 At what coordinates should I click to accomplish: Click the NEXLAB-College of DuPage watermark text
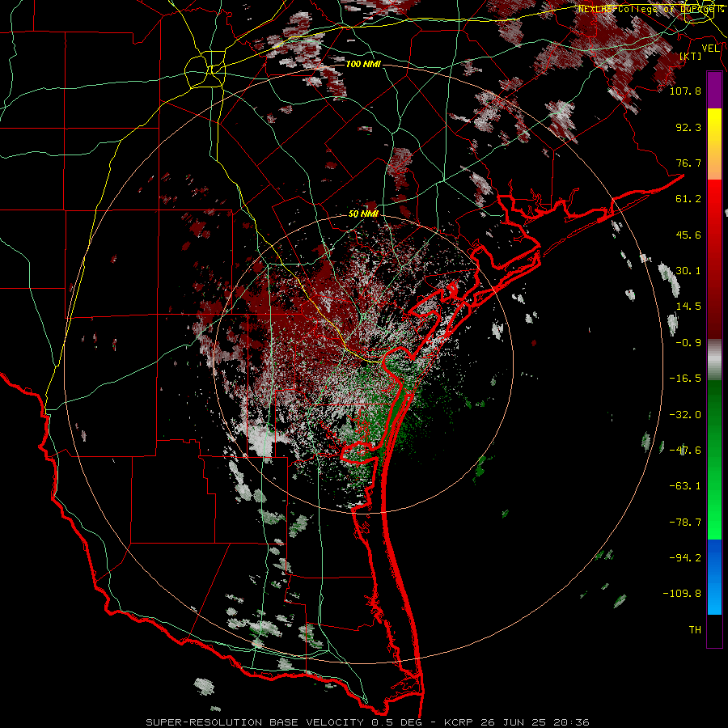[651, 9]
